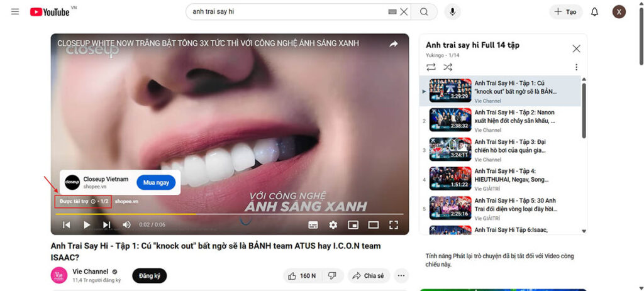Open more actions menu below video

[x=401, y=275]
